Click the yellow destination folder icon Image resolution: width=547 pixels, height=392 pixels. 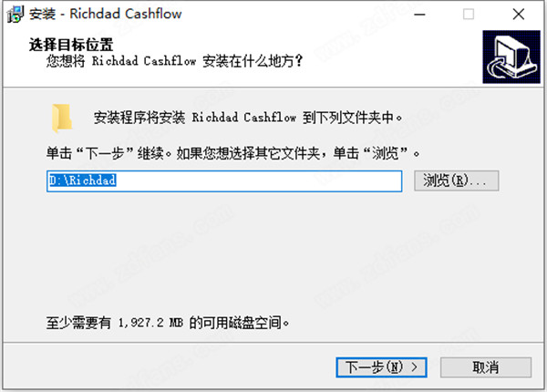tap(62, 118)
